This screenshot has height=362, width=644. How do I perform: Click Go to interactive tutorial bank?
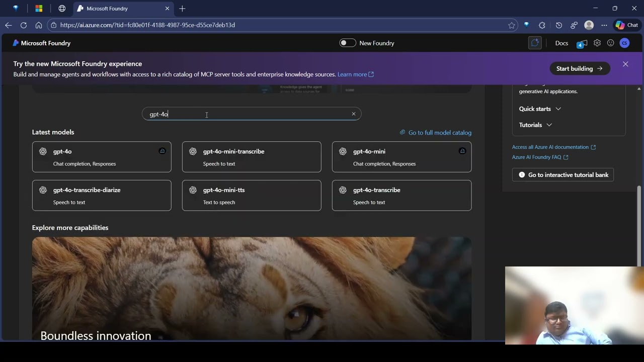click(563, 175)
